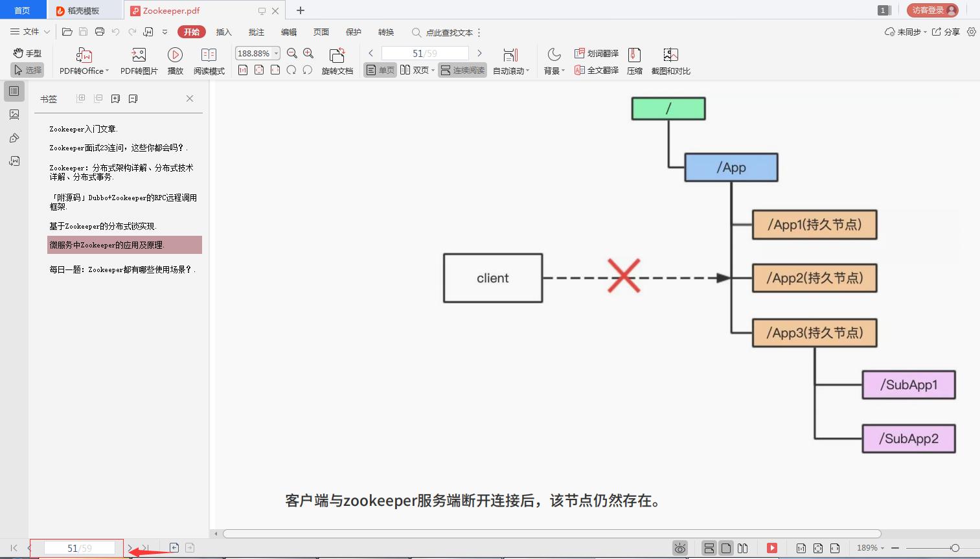This screenshot has width=980, height=559.
Task: Enter 阅读模式 reading mode
Action: click(209, 60)
